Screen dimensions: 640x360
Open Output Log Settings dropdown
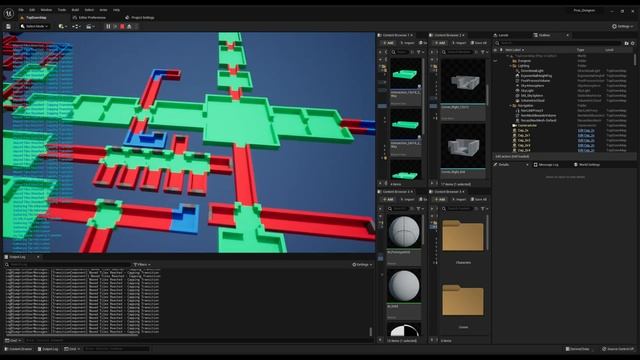(362, 264)
